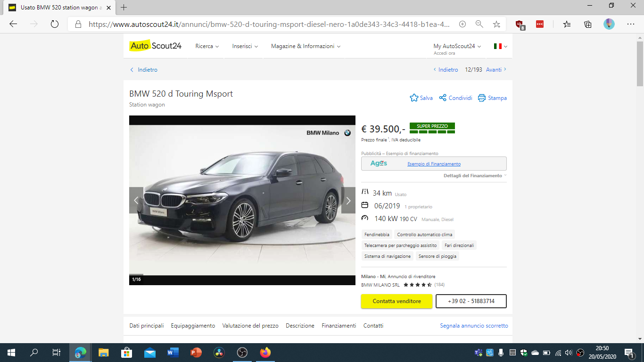This screenshot has height=362, width=644.
Task: Open the Italian flag language selector
Action: 500,46
